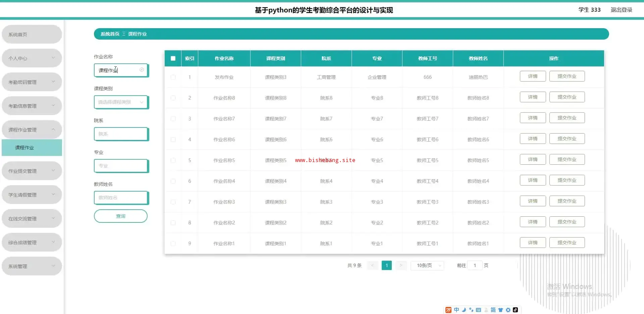Click the TikTok icon in IME bar
The height and width of the screenshot is (314, 644).
point(516,310)
